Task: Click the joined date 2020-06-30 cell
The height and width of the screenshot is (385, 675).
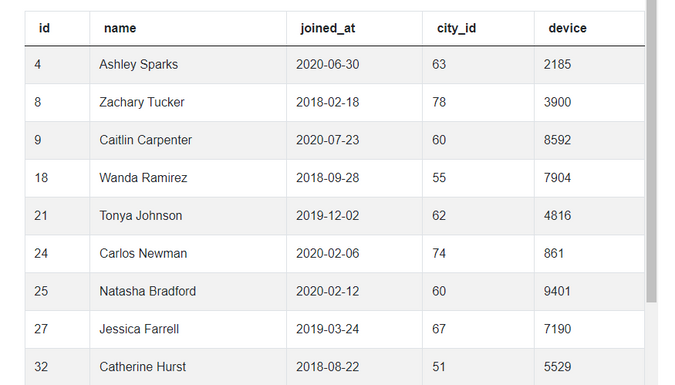Action: [354, 65]
